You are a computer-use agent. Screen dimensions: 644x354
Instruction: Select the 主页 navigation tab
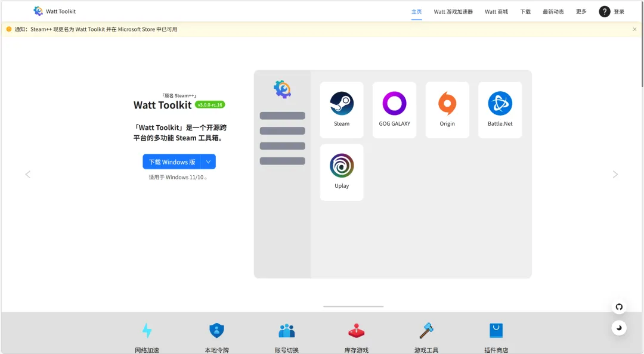point(416,11)
